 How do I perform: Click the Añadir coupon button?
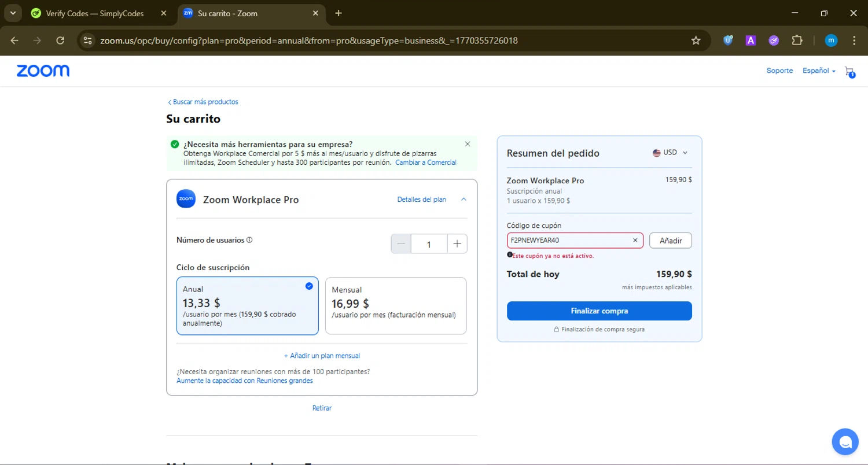tap(671, 241)
